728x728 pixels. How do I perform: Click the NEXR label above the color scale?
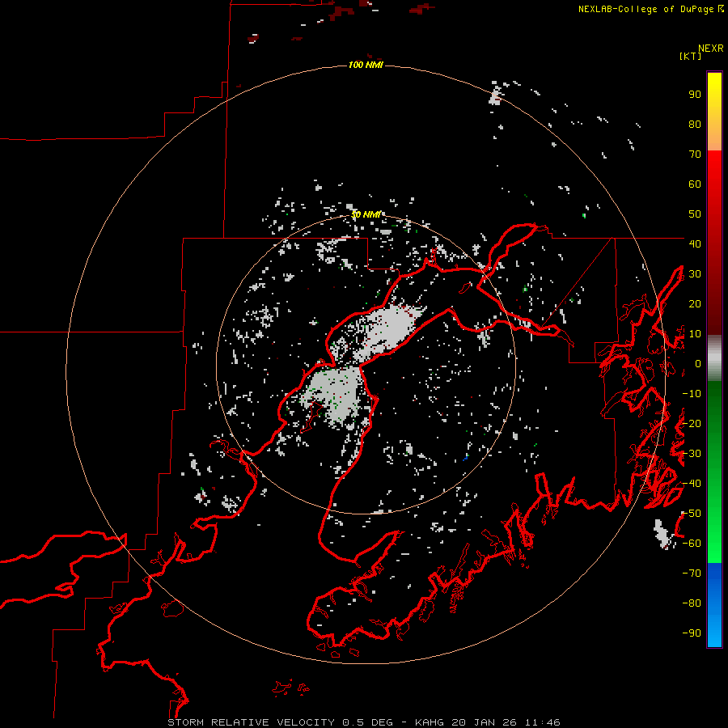pos(711,49)
